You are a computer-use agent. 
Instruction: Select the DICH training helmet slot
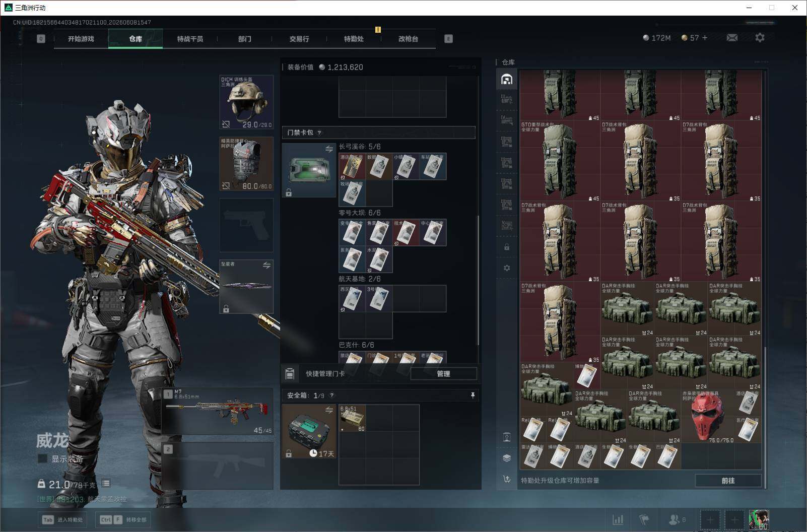(x=246, y=102)
